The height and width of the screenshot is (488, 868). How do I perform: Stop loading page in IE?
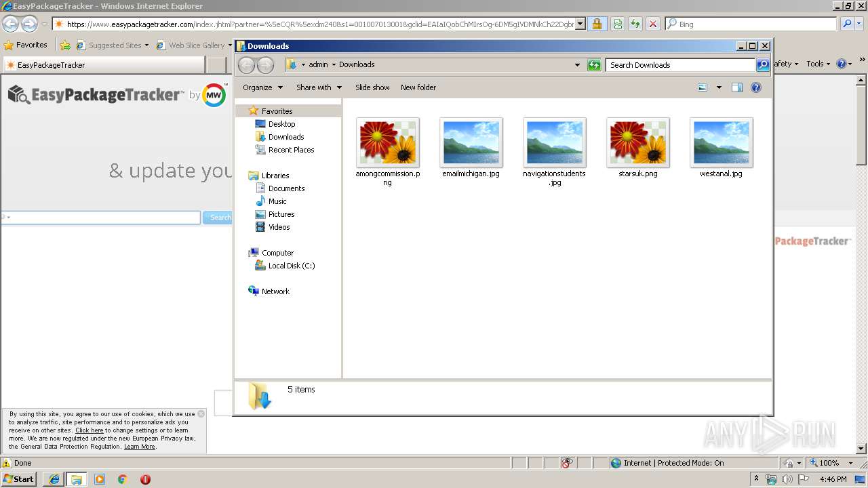click(652, 24)
